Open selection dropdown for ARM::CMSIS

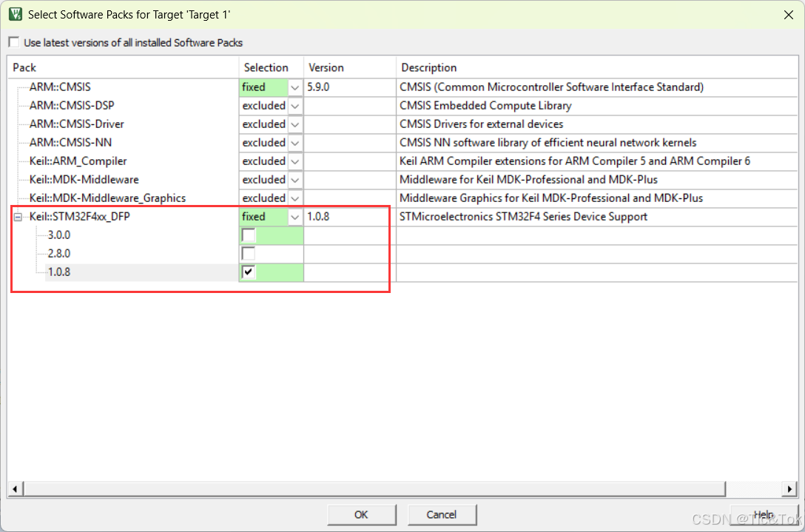295,87
